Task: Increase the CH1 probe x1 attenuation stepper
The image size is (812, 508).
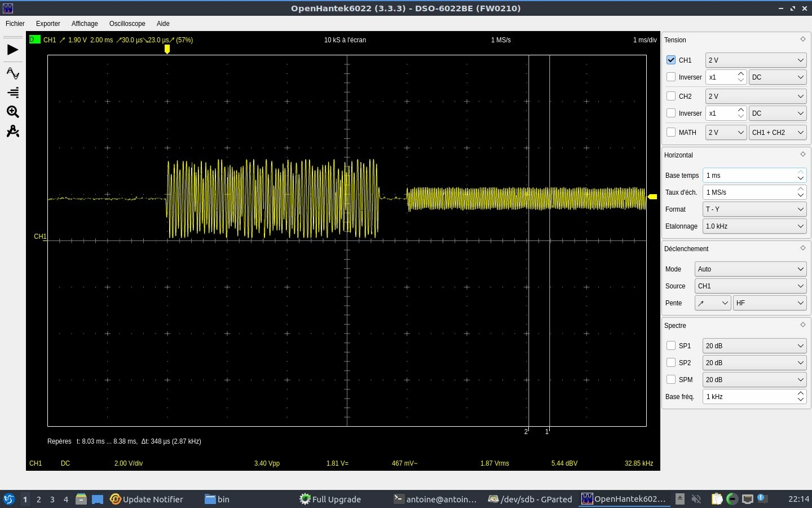Action: pyautogui.click(x=741, y=73)
